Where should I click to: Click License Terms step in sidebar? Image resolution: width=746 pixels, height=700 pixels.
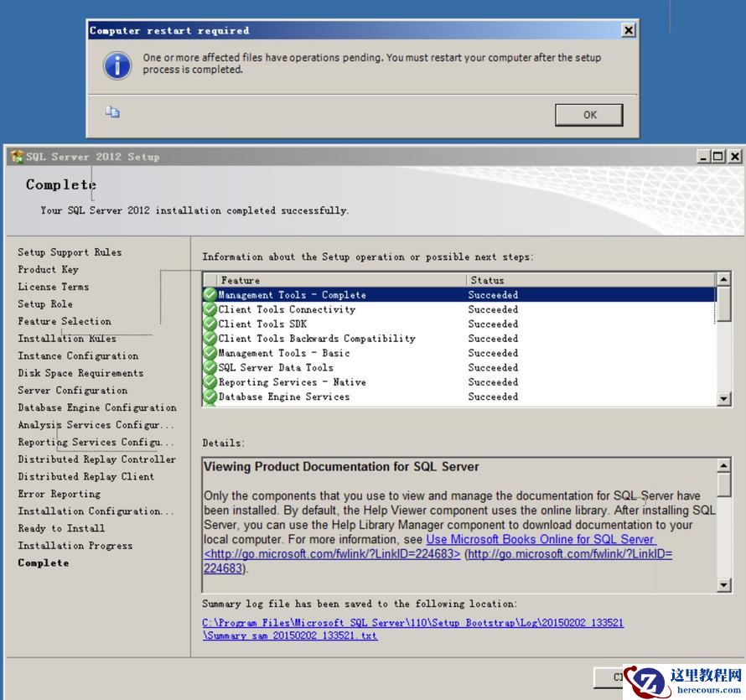click(54, 287)
